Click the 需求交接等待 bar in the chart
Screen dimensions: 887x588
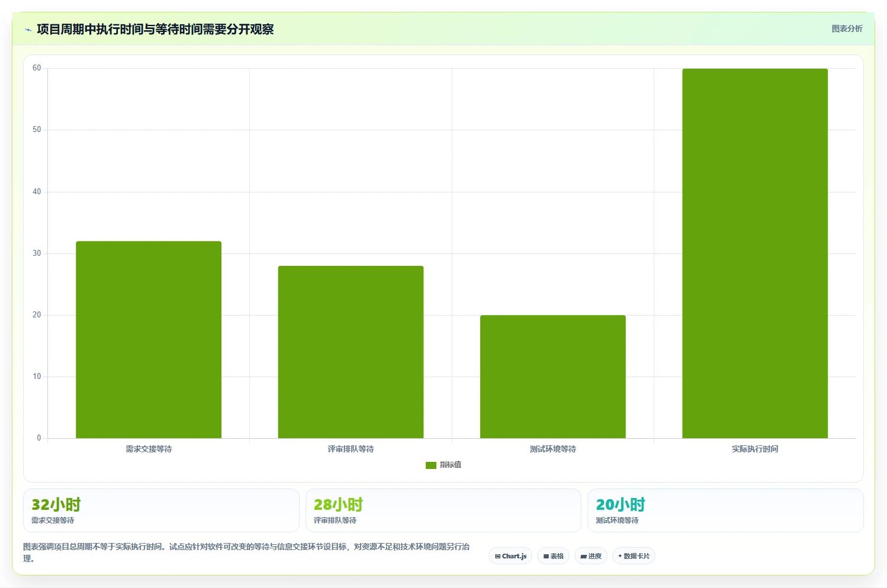coord(149,340)
